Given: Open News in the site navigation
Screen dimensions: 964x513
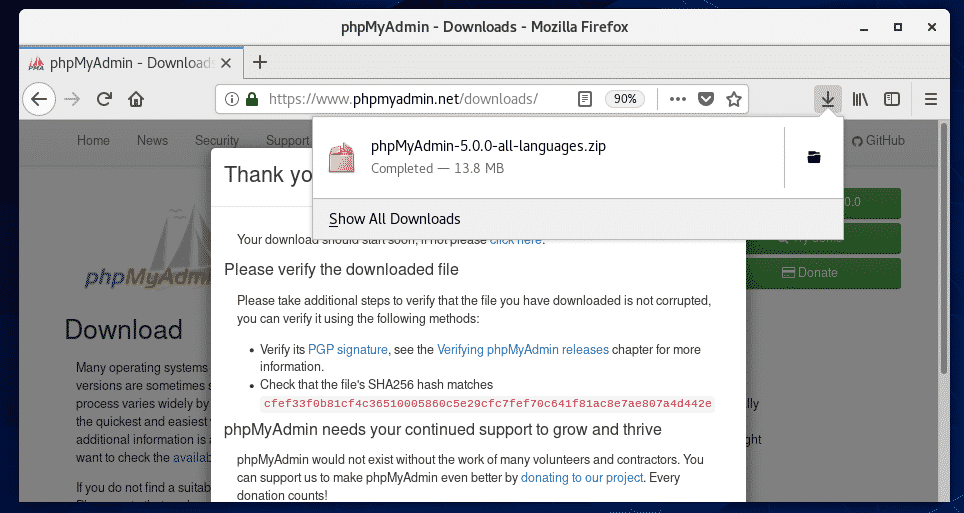Looking at the screenshot, I should [x=152, y=140].
